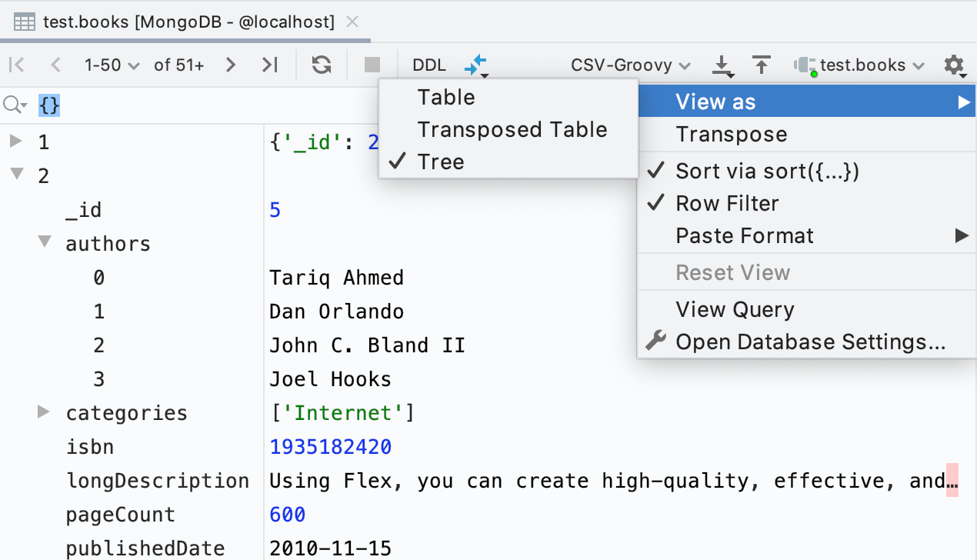The width and height of the screenshot is (977, 560).
Task: Click the import data upload icon
Action: 762,65
